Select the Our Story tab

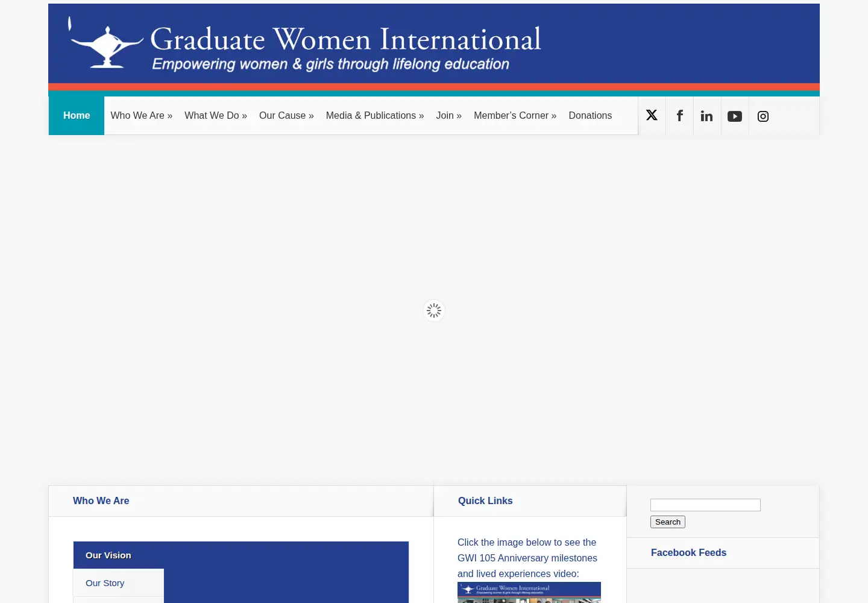tap(119, 583)
